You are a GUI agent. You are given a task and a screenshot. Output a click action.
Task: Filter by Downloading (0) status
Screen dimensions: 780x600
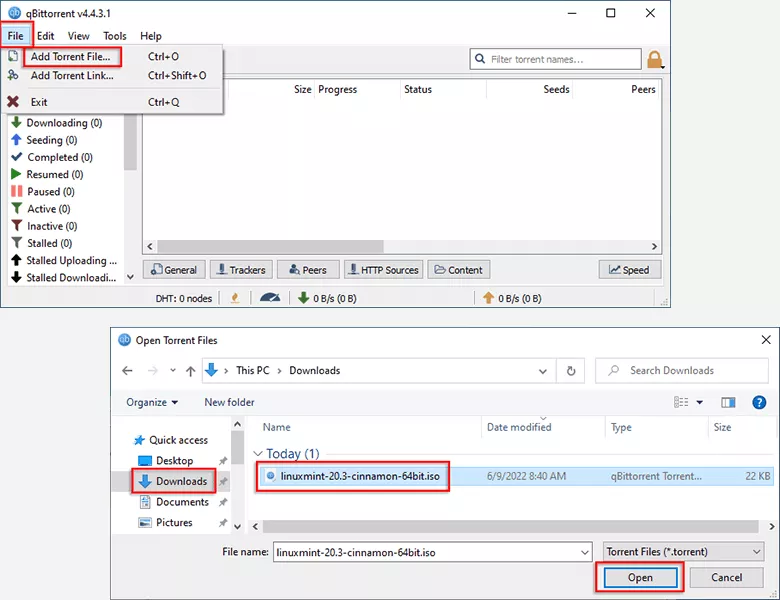(x=64, y=123)
